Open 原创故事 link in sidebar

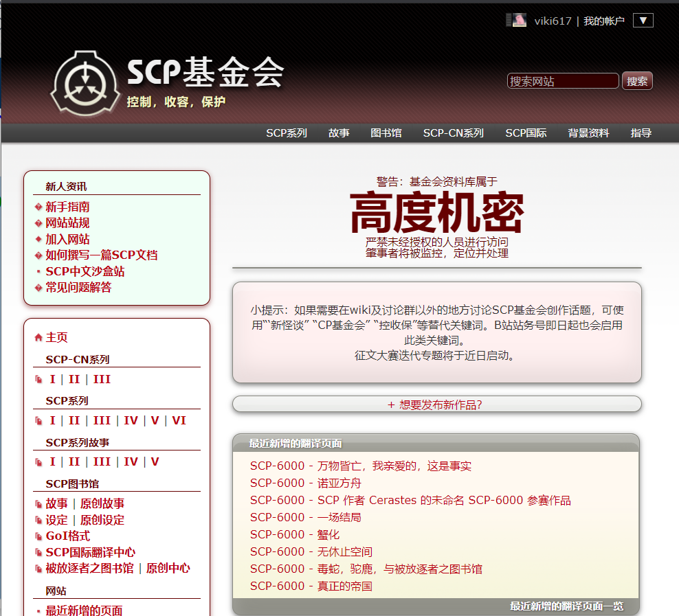point(102,503)
